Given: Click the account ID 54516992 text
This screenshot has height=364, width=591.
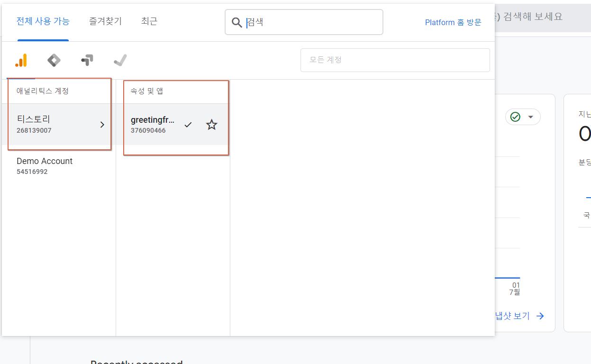Looking at the screenshot, I should tap(32, 172).
